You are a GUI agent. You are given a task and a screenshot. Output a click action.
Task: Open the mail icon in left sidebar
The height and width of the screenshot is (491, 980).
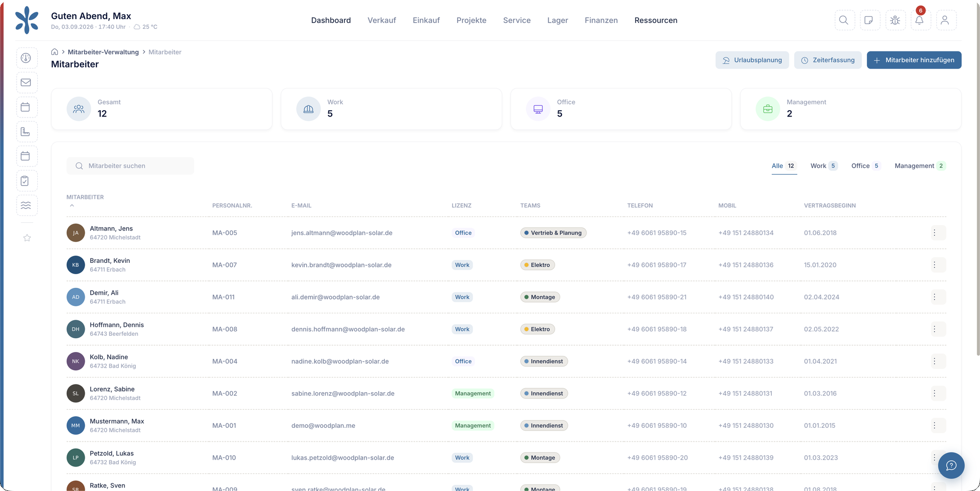tap(26, 83)
